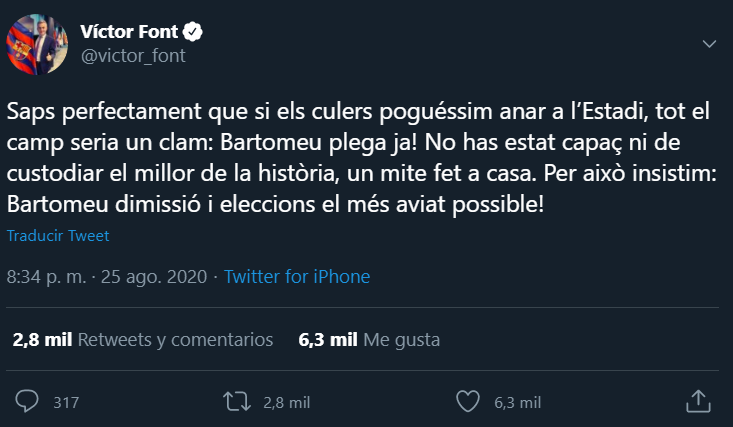
Task: Open the share tweet upload icon
Action: click(x=698, y=401)
